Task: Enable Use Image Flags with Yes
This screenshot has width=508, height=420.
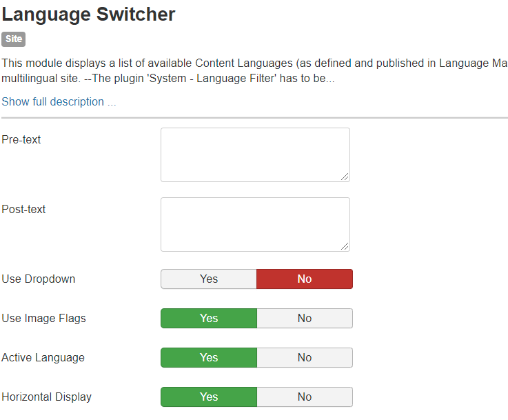Action: pos(209,319)
